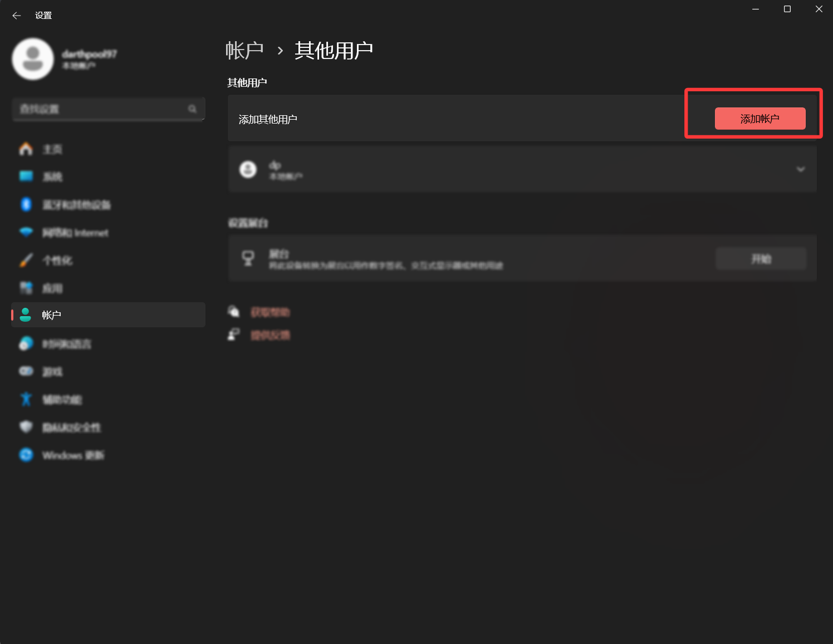Image resolution: width=833 pixels, height=644 pixels.
Task: Select the 应用 (Apps) sidebar icon
Action: [26, 288]
